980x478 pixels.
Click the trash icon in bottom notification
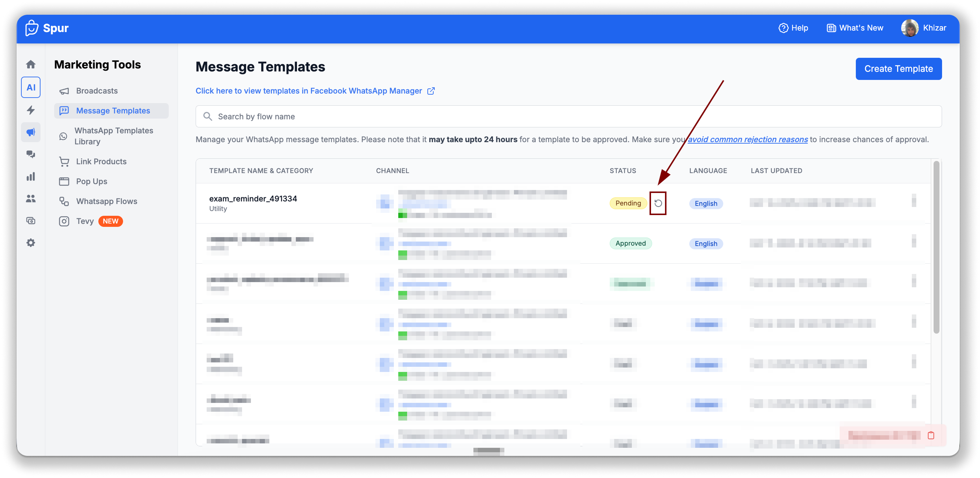[931, 435]
